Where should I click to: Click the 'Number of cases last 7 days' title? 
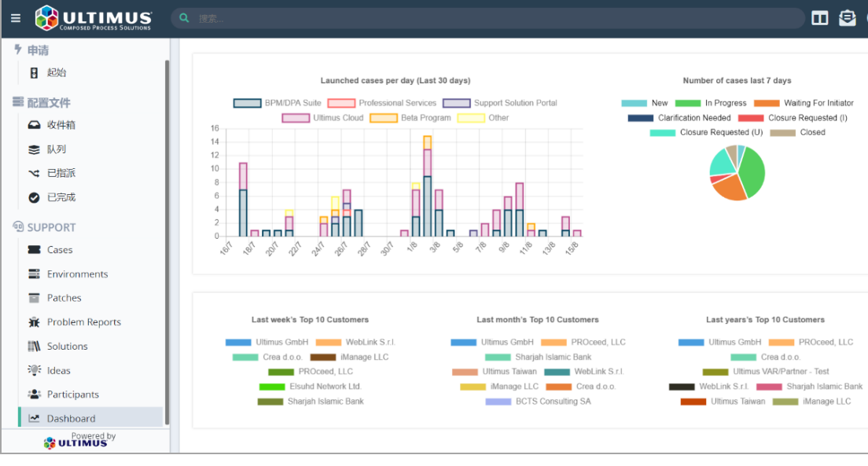tap(737, 80)
